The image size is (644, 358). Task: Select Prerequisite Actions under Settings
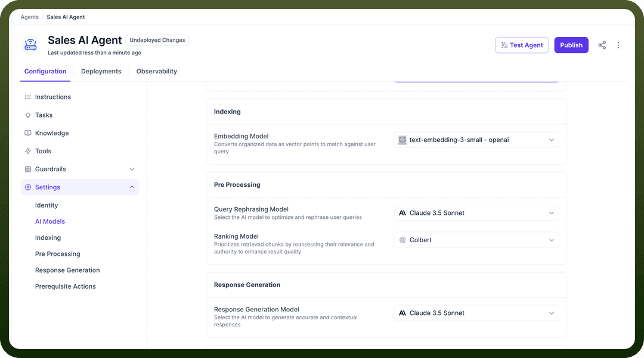click(x=66, y=286)
